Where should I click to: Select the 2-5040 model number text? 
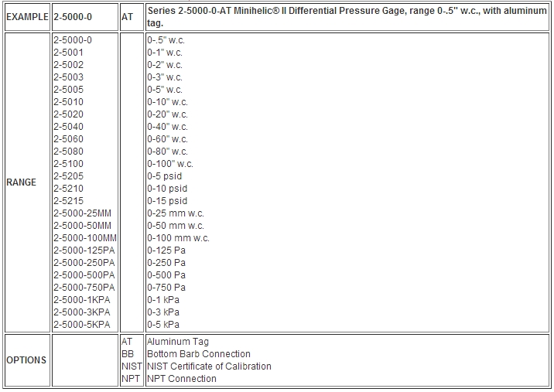coord(69,127)
